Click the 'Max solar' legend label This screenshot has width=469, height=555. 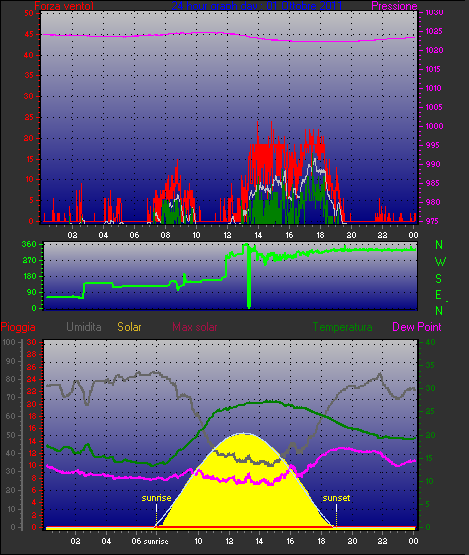pos(195,327)
